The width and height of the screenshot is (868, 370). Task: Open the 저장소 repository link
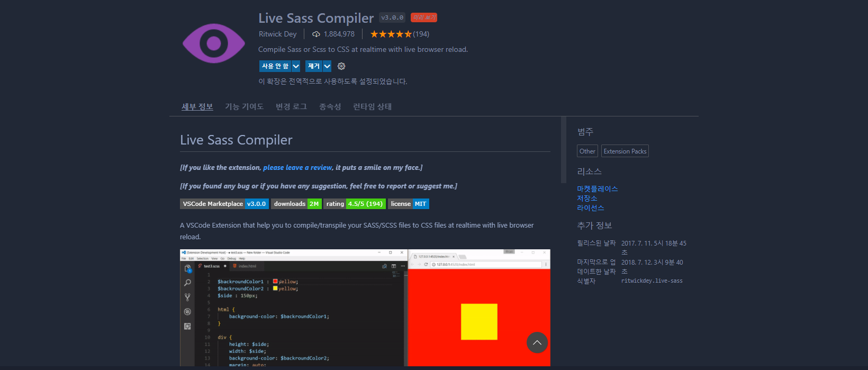pyautogui.click(x=587, y=198)
